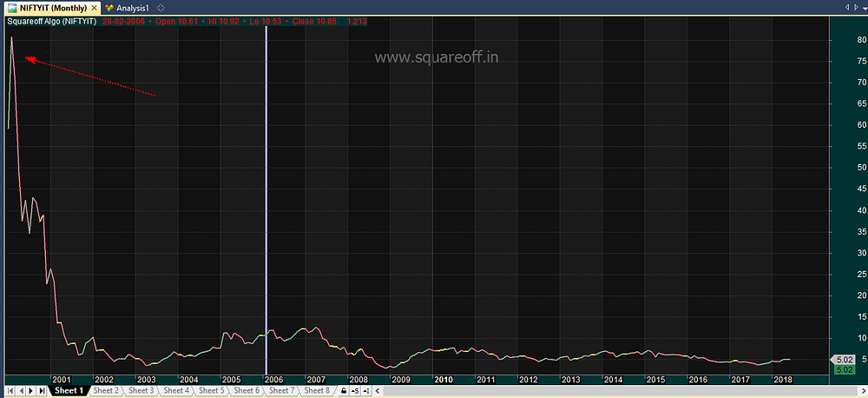The height and width of the screenshot is (398, 868).
Task: Click the chart horizontal scrollbar track
Action: coord(622,391)
